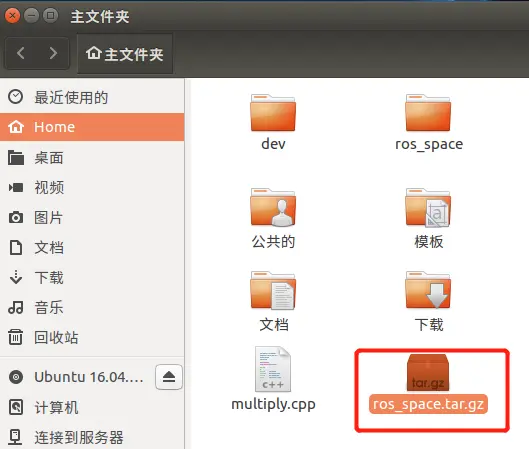529x449 pixels.
Task: Click the 图片 camera icon in sidebar
Action: [x=16, y=218]
